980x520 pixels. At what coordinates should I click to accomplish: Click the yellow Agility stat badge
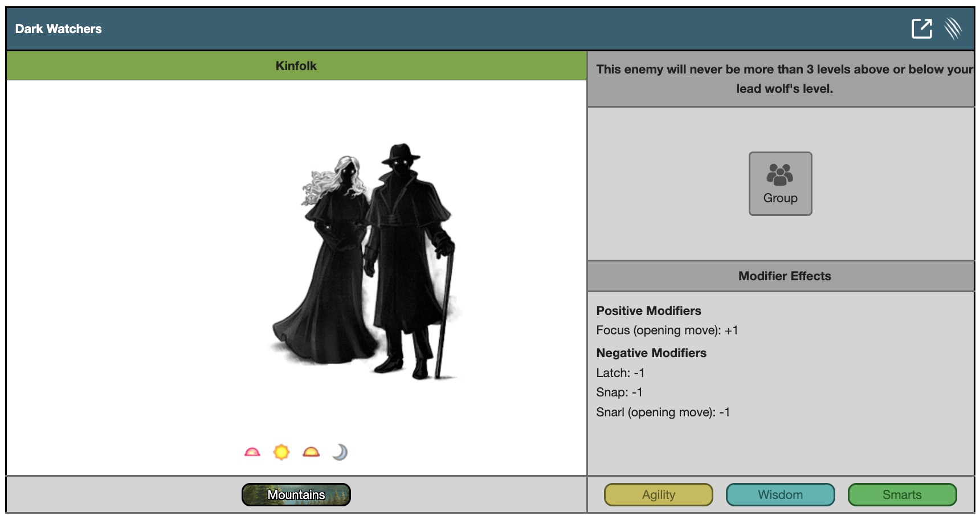coord(658,494)
